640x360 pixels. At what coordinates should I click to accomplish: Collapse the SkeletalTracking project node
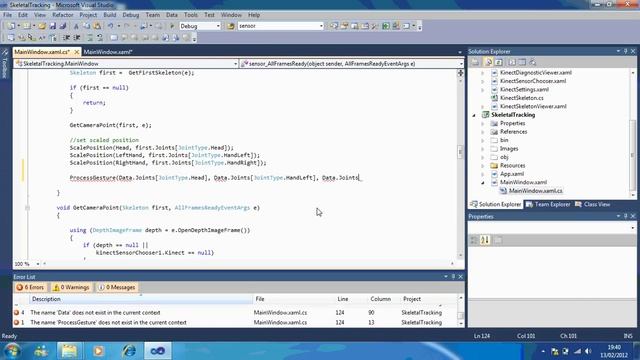[474, 115]
